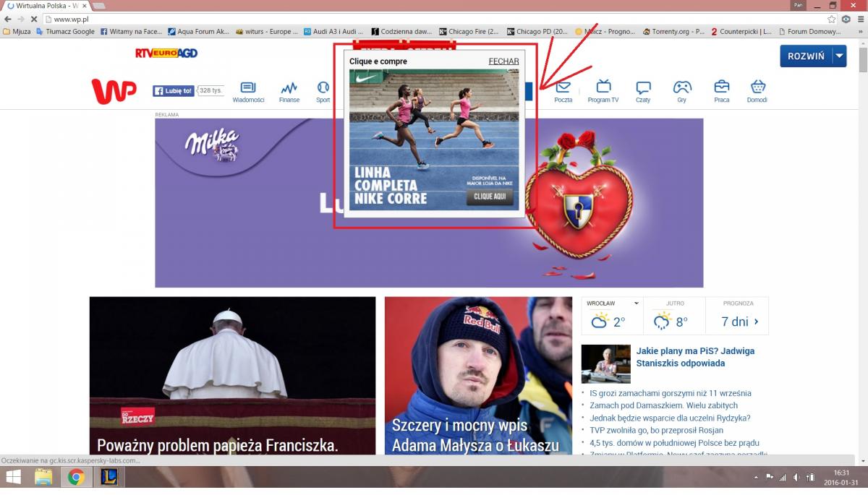Click the volume tray icon
The image size is (868, 495).
click(x=796, y=477)
